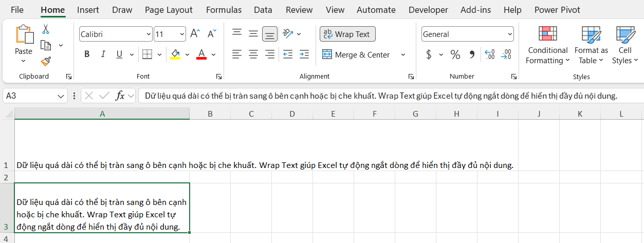The image size is (644, 243).
Task: Expand Merge & Center dropdown arrow
Action: click(x=403, y=54)
